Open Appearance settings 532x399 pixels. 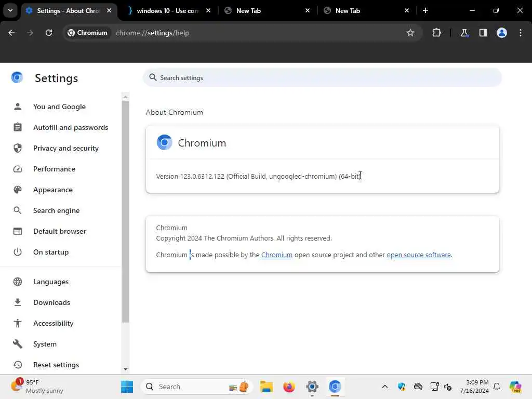point(53,190)
